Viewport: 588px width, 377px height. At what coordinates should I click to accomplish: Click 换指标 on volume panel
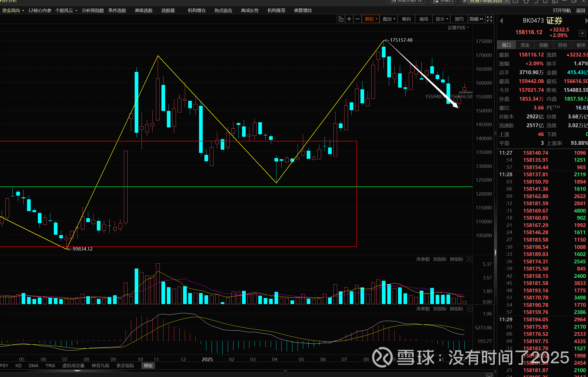pos(456,259)
